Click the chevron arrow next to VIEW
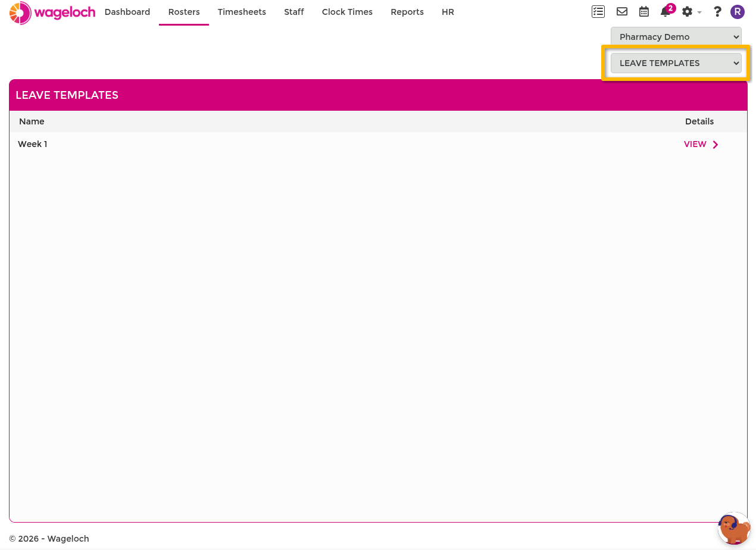The image size is (756, 550). pos(716,145)
